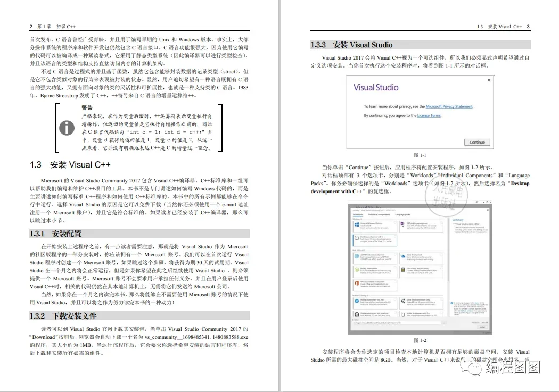The image size is (559, 392).
Task: Close the Visual Studio privacy dialog in Figure 1-1
Action: tap(489, 80)
